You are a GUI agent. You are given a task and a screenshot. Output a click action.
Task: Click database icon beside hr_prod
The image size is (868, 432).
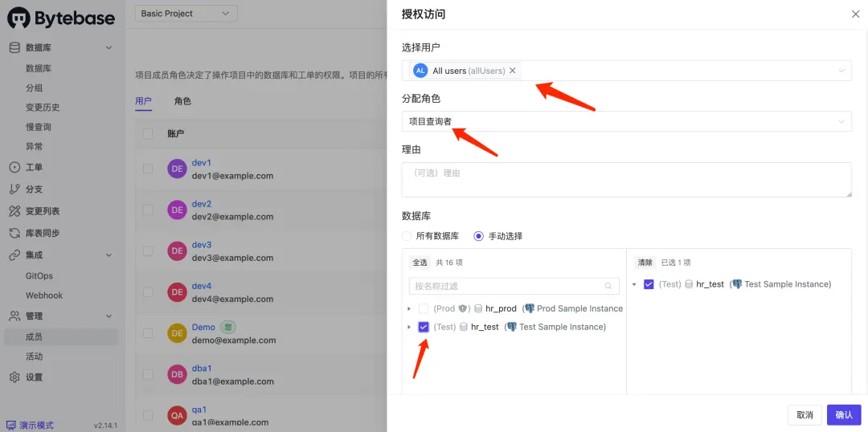(478, 308)
